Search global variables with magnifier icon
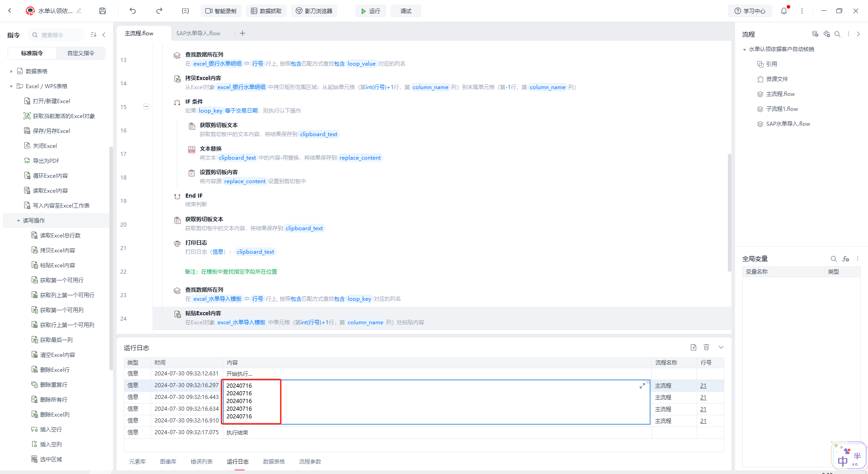 (x=834, y=259)
